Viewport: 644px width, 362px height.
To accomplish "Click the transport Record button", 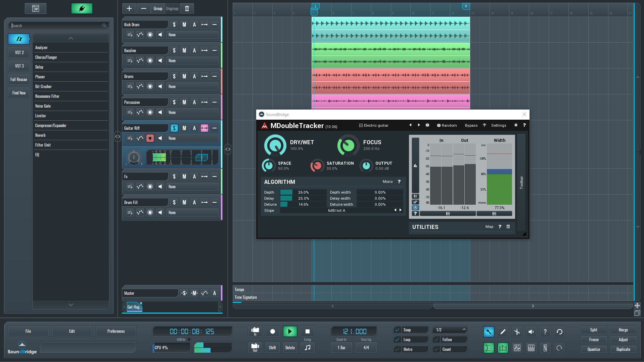I will (273, 331).
